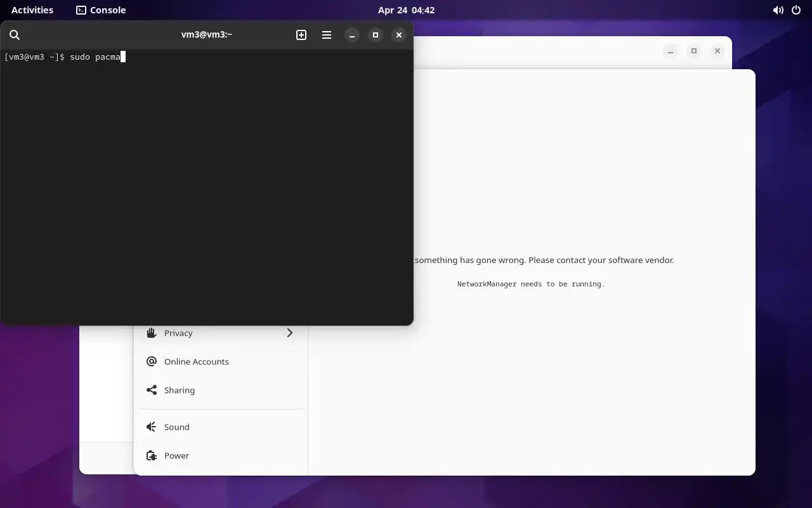Open Privacy settings in Settings sidebar
The image size is (812, 508).
coord(221,333)
